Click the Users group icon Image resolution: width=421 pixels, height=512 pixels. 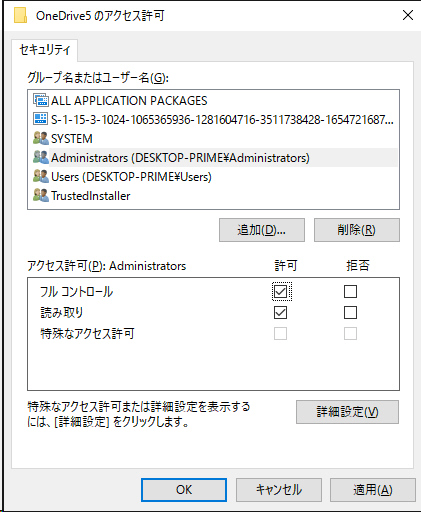click(x=41, y=176)
